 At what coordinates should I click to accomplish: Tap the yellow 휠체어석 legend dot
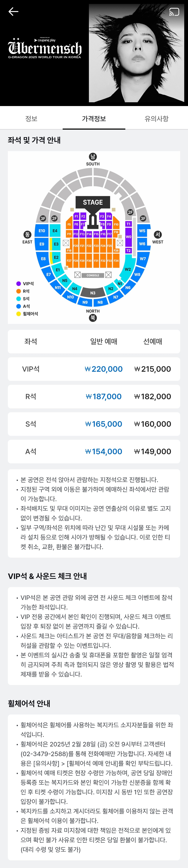18,314
